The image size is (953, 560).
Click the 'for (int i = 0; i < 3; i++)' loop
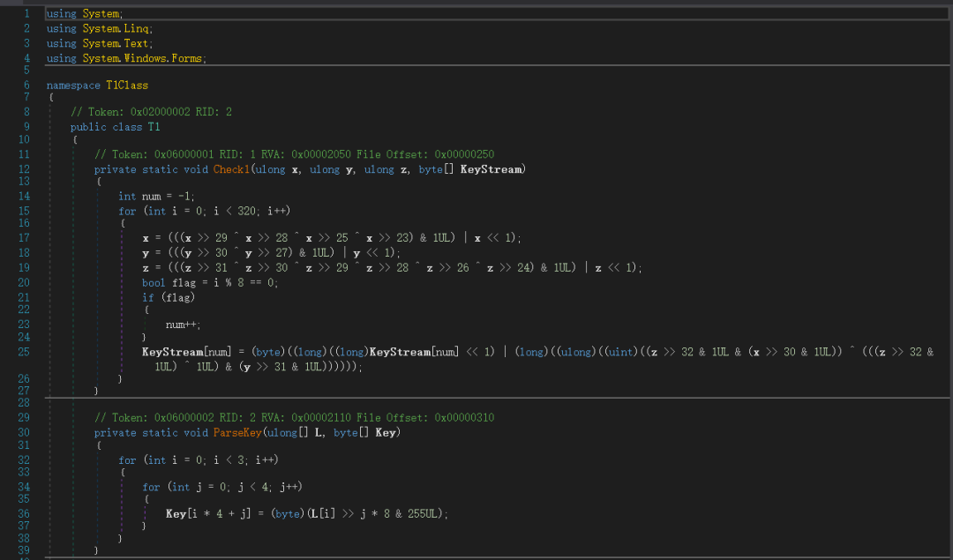[199, 459]
